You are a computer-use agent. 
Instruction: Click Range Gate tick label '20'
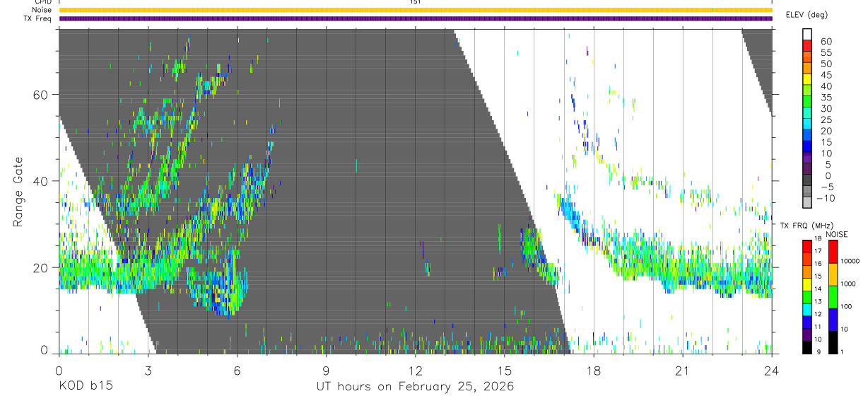[42, 267]
